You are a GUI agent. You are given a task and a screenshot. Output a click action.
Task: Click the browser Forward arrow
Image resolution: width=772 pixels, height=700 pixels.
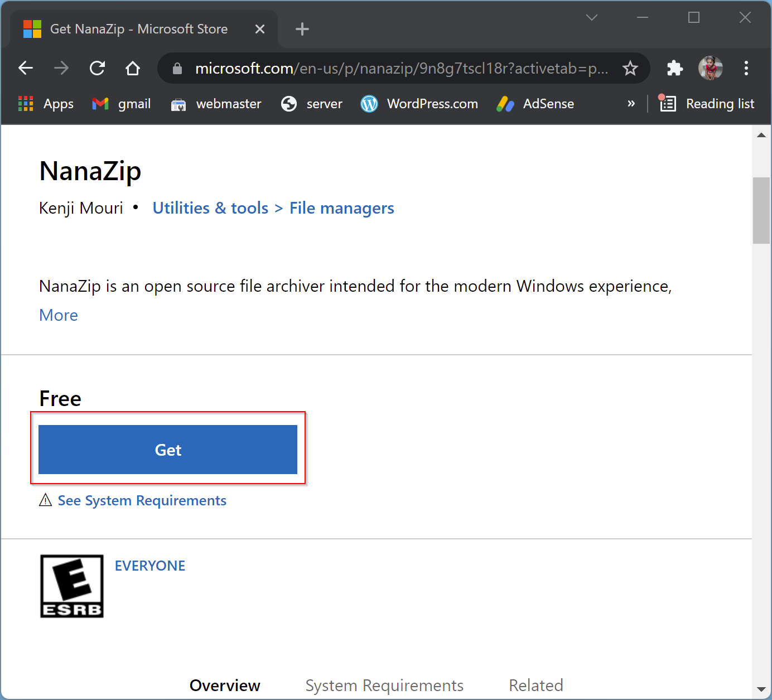click(x=61, y=68)
